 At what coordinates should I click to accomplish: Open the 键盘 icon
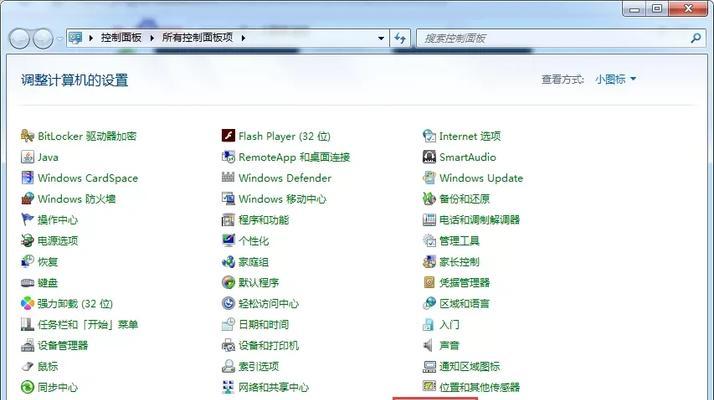click(x=28, y=282)
